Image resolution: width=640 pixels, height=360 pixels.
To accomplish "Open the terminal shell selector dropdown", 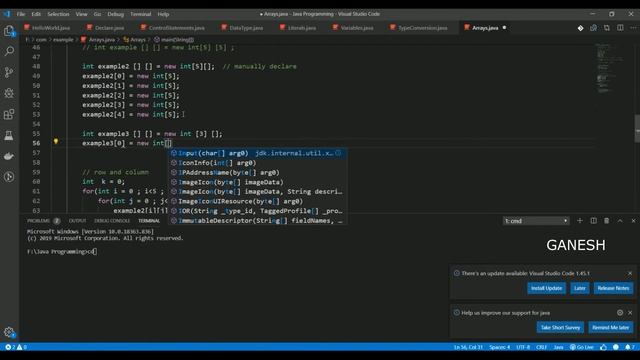I will 536,221.
